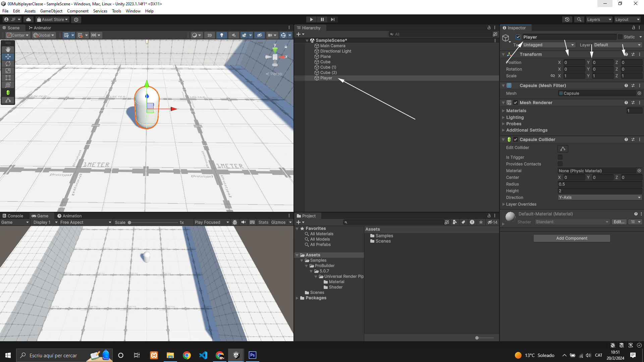Open the GameObject menu

(51, 11)
